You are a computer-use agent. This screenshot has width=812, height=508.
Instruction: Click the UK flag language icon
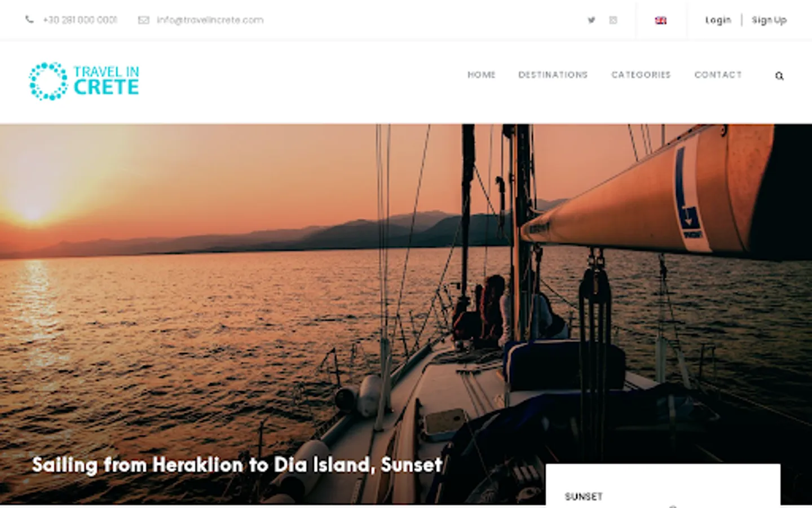661,20
